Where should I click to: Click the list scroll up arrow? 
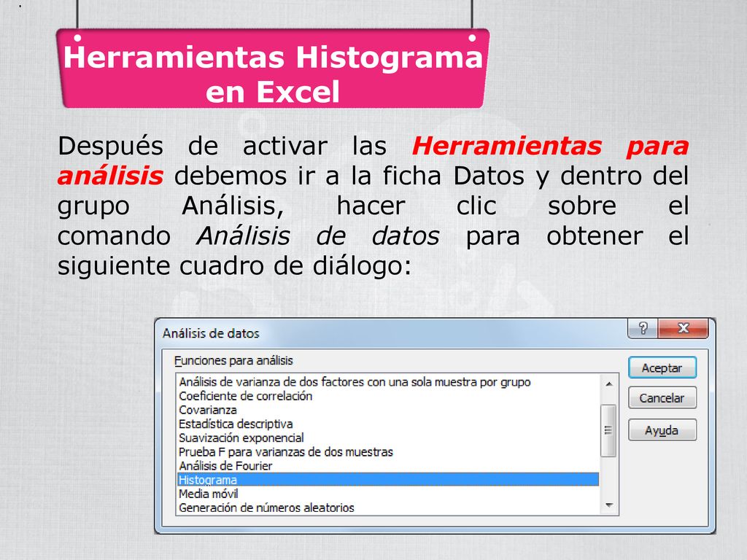coord(609,384)
